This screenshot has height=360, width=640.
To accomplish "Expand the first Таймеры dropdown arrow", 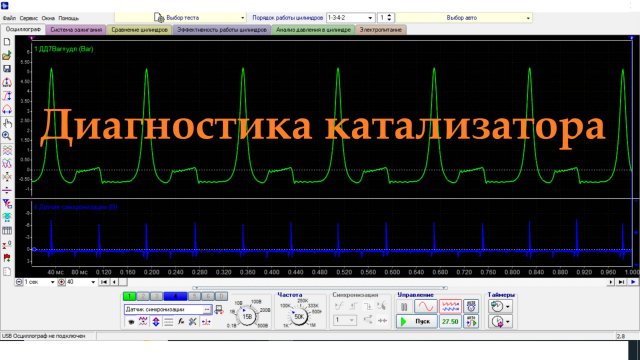I will pyautogui.click(x=508, y=307).
